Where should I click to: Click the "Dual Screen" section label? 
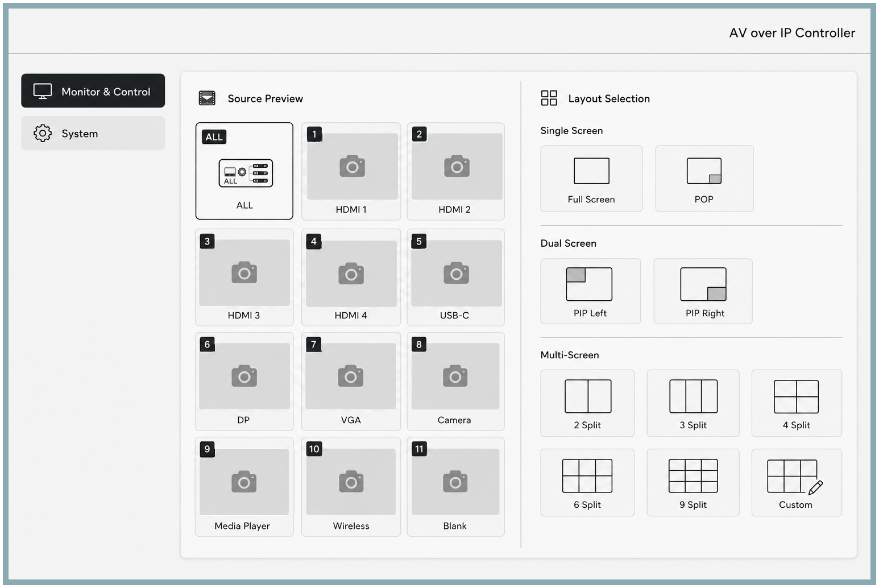(x=569, y=243)
